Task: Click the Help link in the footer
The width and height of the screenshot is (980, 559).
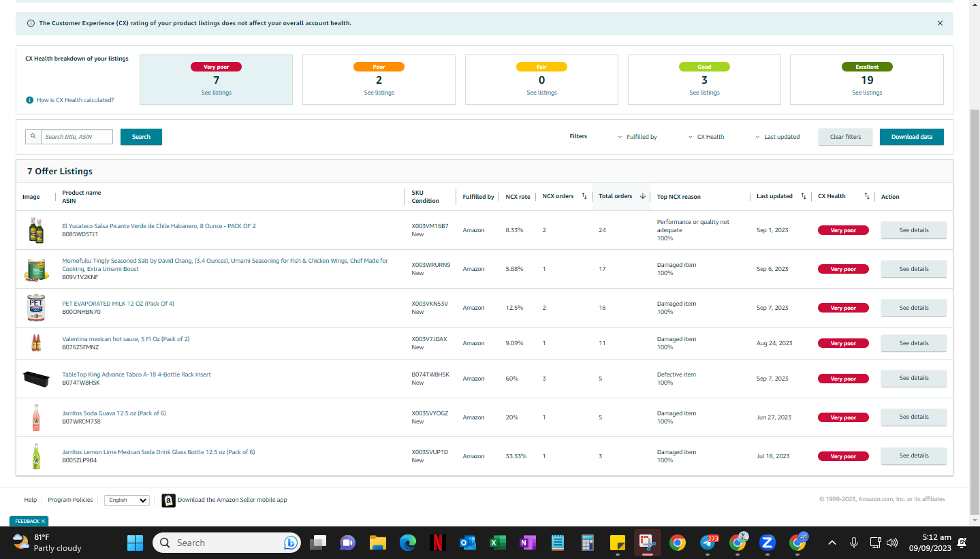Action: (x=30, y=500)
